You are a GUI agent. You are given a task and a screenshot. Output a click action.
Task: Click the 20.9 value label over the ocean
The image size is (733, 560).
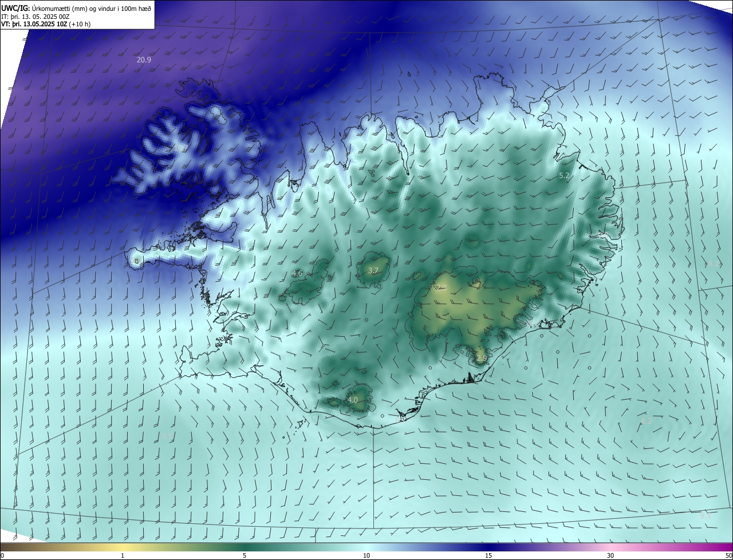coord(144,60)
